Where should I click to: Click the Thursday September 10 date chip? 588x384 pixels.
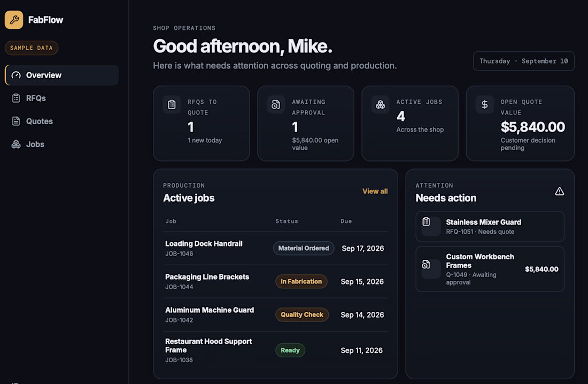(x=523, y=61)
